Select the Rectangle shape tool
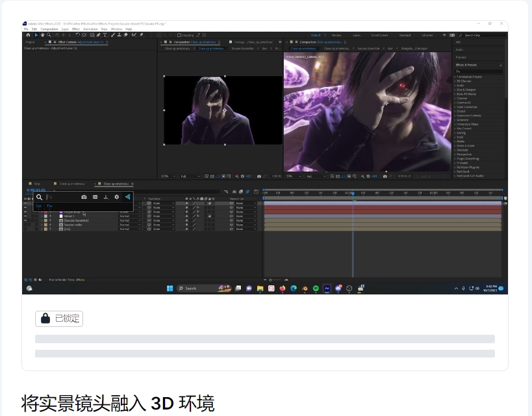Viewport: 532px width, 416px height. tap(92, 35)
